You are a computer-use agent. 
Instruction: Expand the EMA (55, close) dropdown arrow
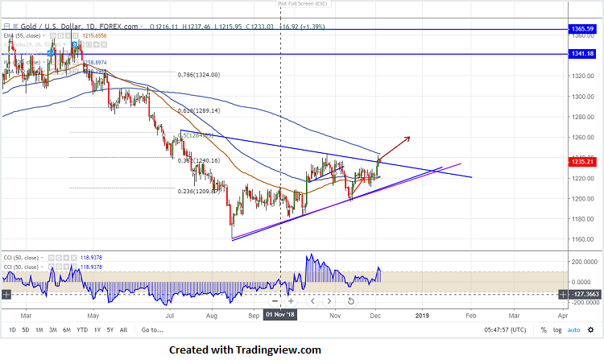pos(43,35)
